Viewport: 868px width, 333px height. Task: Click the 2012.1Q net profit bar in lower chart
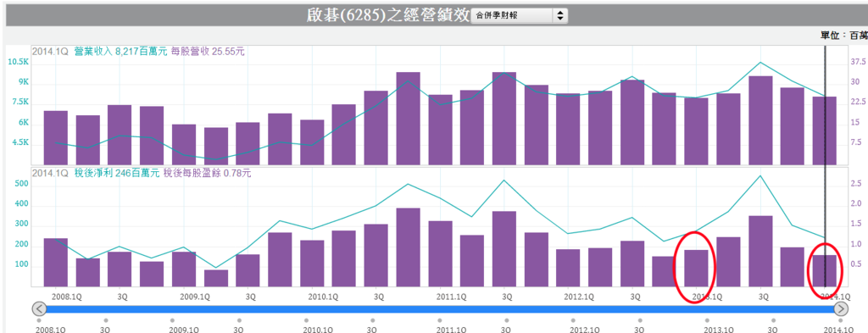coord(569,269)
